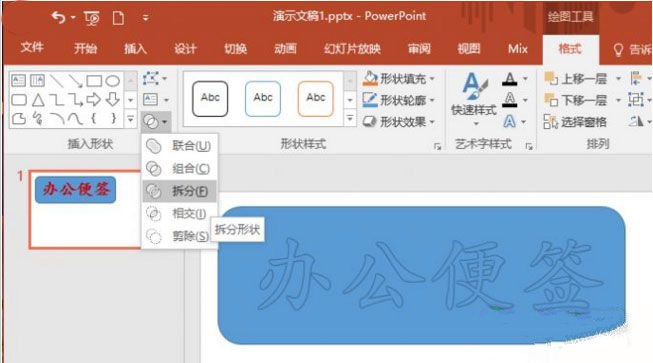653x363 pixels.
Task: Click 上移一层 bring forward button
Action: (576, 78)
